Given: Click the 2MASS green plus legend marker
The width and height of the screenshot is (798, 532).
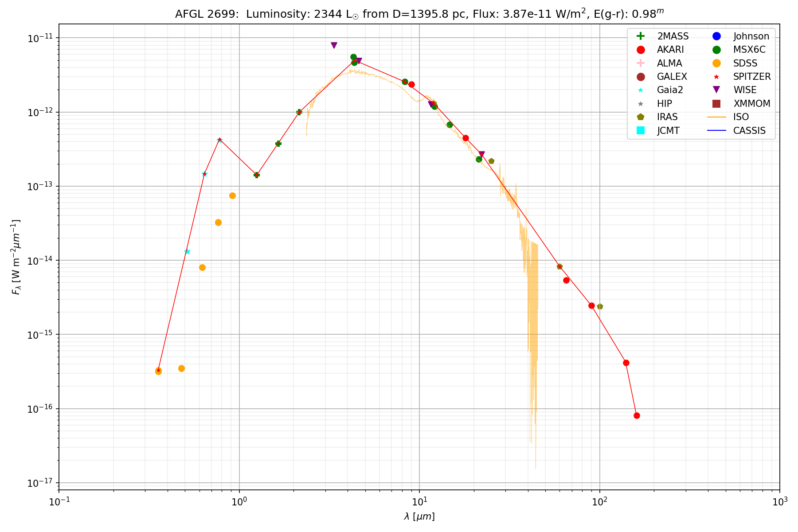Looking at the screenshot, I should point(640,36).
